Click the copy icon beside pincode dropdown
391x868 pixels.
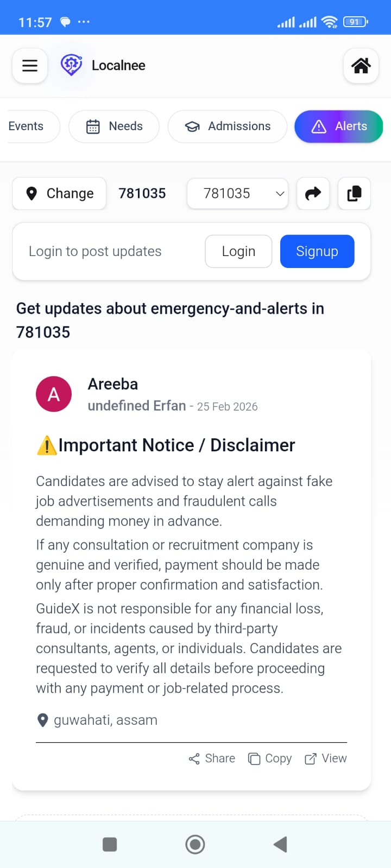tap(354, 193)
